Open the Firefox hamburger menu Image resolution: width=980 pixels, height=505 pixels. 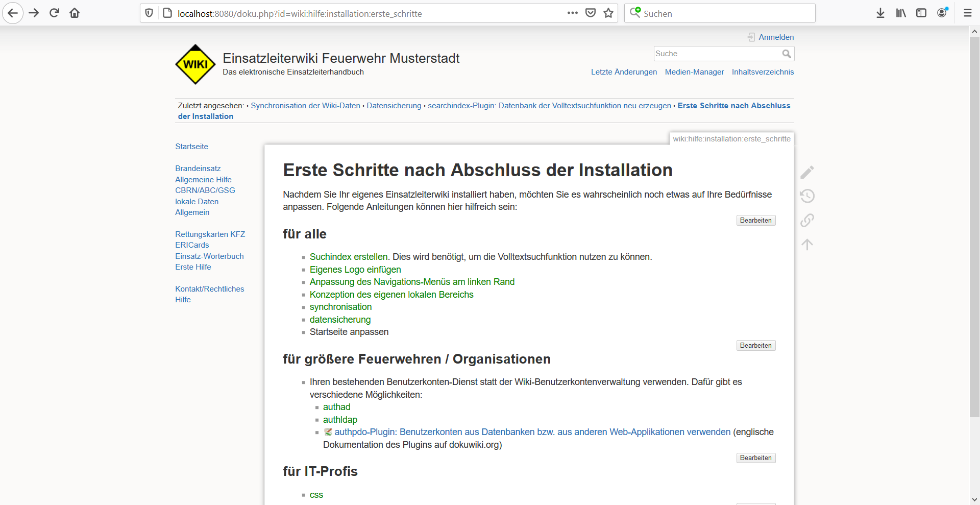point(967,13)
